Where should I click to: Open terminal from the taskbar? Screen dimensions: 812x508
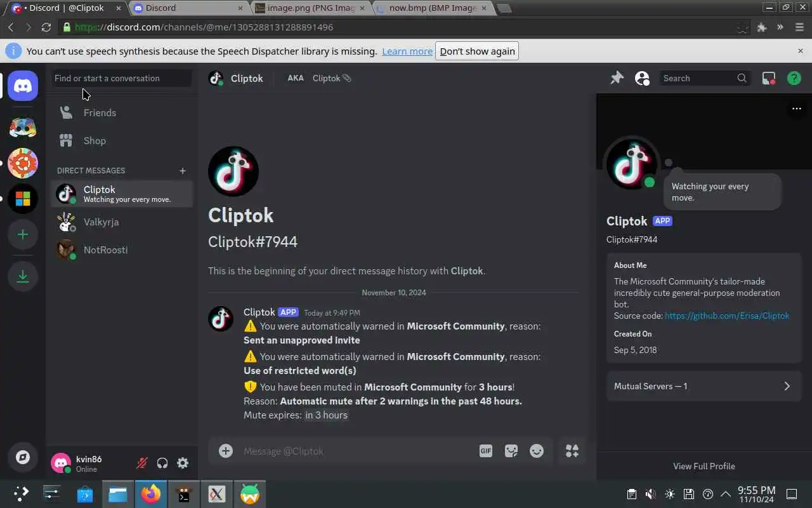point(184,494)
